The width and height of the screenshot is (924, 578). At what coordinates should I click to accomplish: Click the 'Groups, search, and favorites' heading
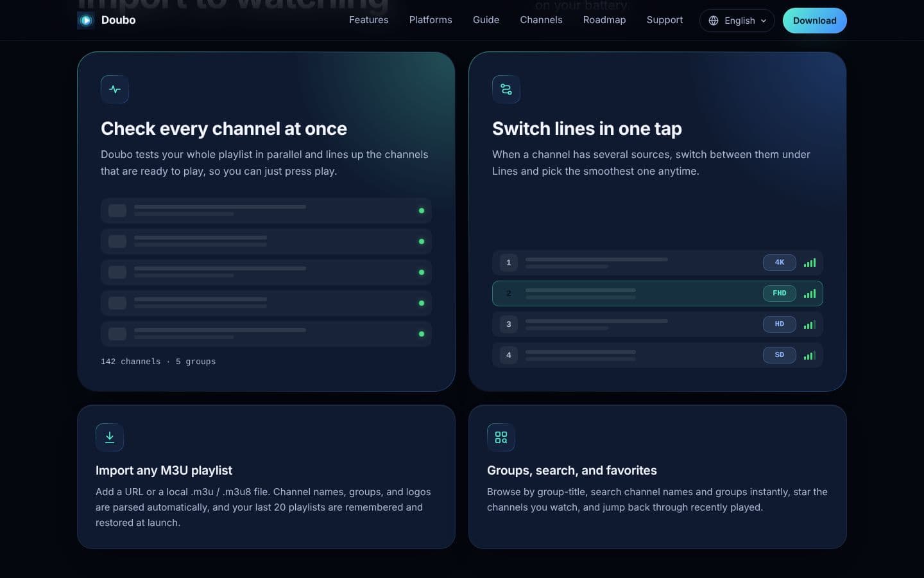click(x=572, y=470)
